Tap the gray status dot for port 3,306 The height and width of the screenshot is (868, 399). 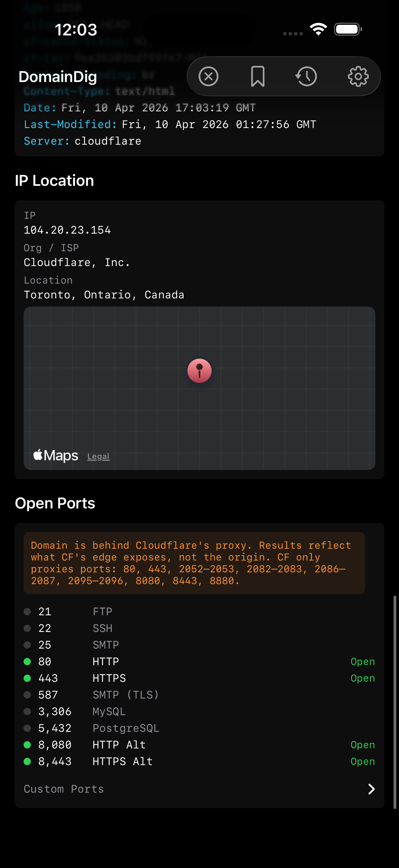coord(27,711)
